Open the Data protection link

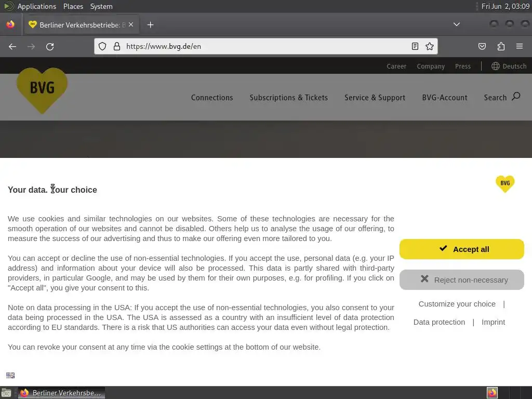click(x=439, y=322)
